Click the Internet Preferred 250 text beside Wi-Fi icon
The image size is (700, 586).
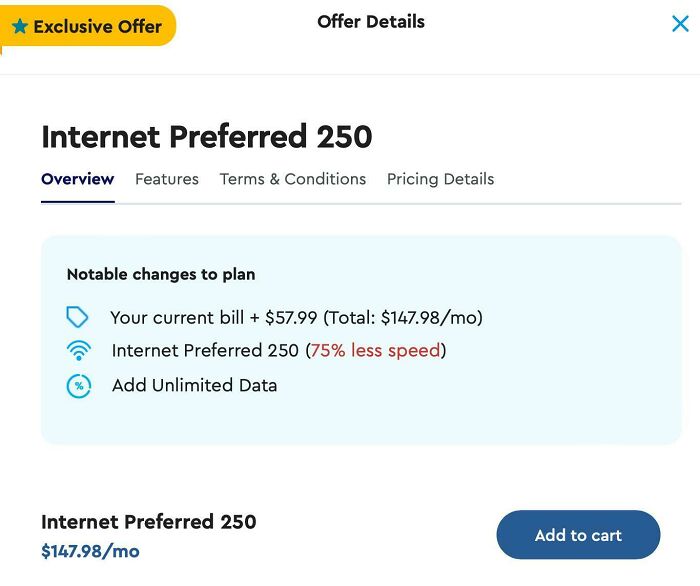[205, 351]
